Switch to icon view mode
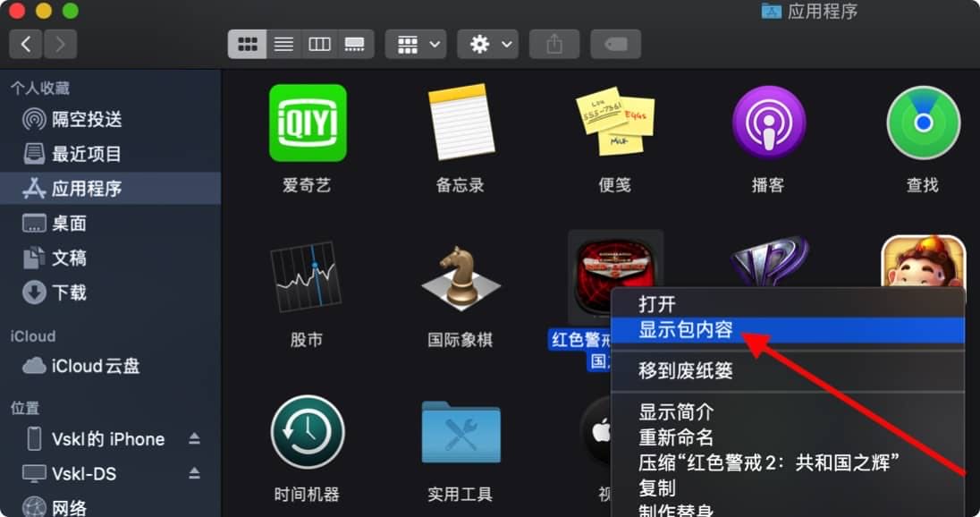 tap(248, 45)
